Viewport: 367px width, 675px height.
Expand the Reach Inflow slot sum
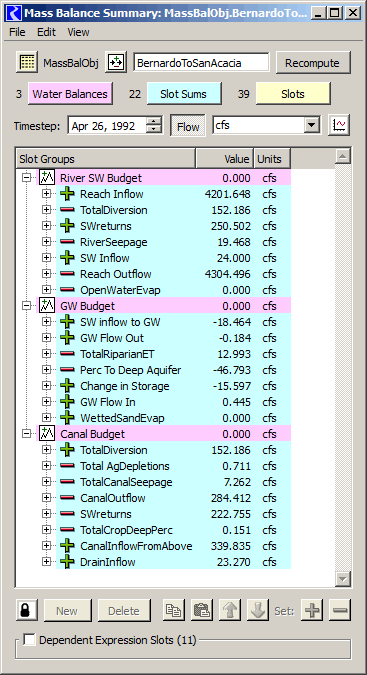tap(46, 194)
